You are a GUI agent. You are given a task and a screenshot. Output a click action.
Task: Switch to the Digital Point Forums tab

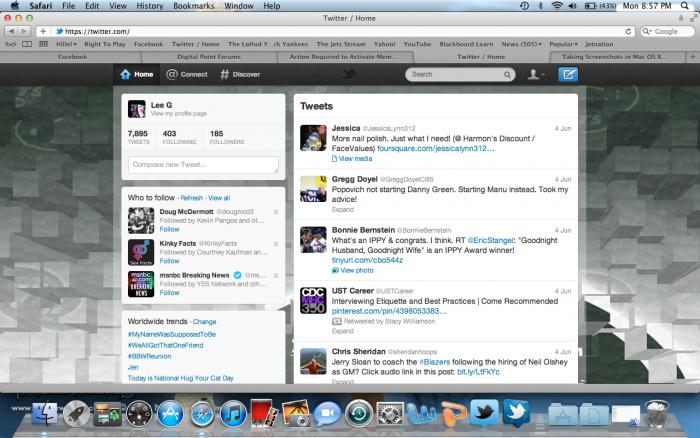point(209,57)
